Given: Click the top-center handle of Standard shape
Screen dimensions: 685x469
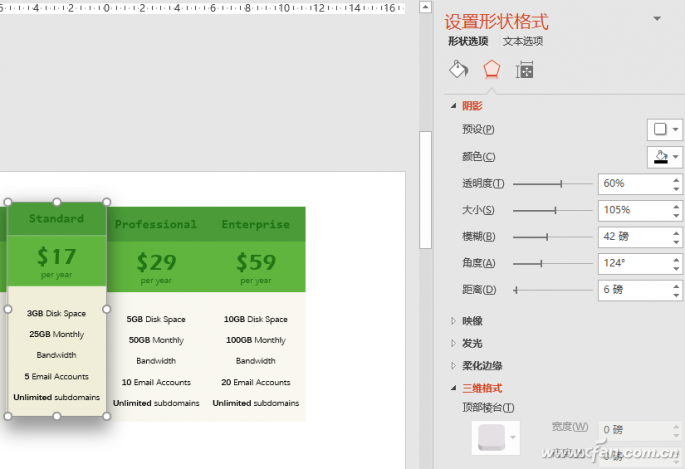Looking at the screenshot, I should pyautogui.click(x=57, y=202).
